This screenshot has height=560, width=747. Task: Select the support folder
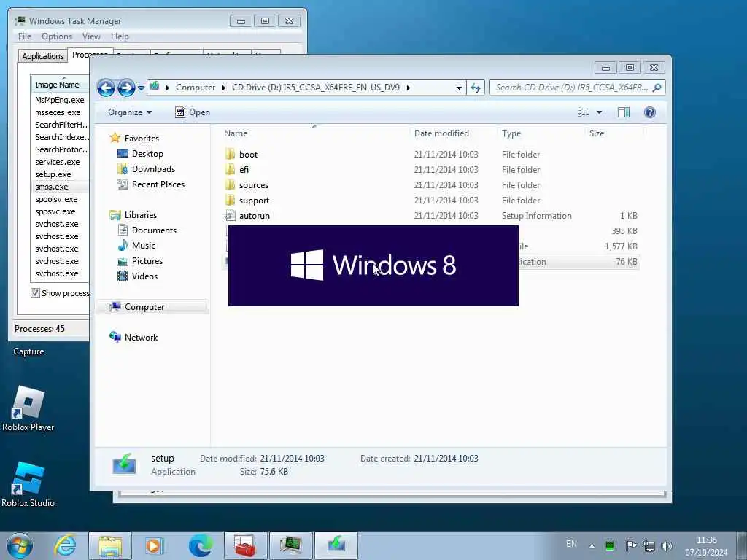coord(254,201)
